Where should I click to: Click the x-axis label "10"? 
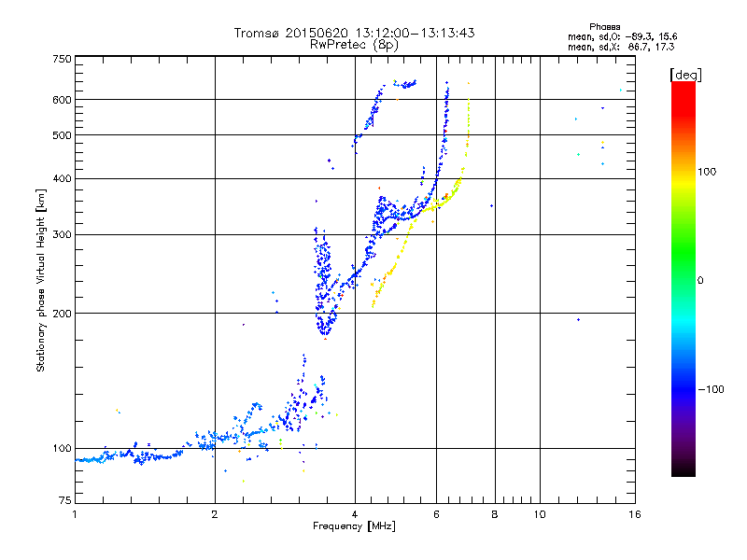tap(540, 514)
